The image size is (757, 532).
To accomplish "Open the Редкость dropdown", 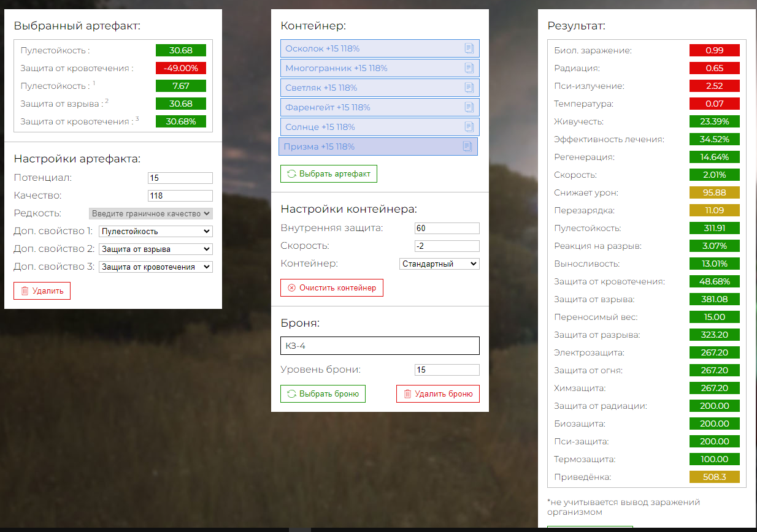I will [151, 214].
